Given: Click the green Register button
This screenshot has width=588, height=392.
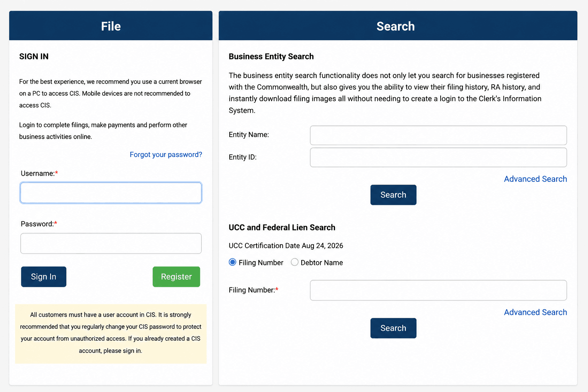Looking at the screenshot, I should coord(176,277).
